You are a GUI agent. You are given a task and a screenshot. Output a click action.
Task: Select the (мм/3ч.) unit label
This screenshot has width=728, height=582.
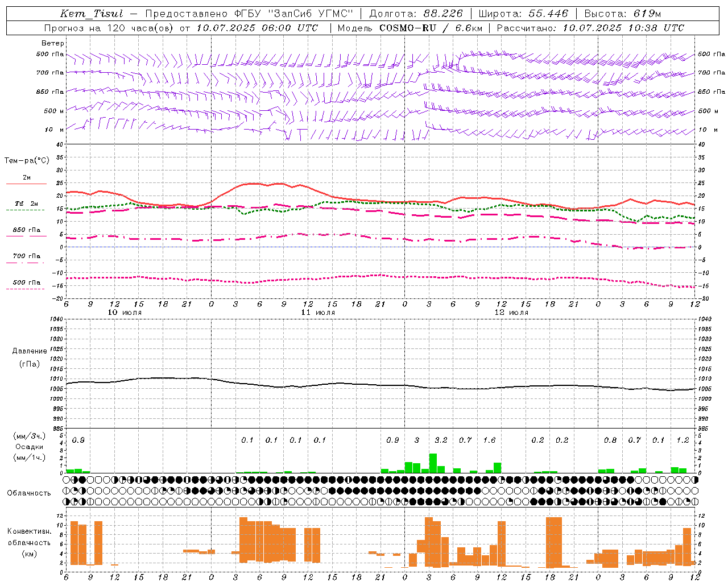(x=30, y=436)
